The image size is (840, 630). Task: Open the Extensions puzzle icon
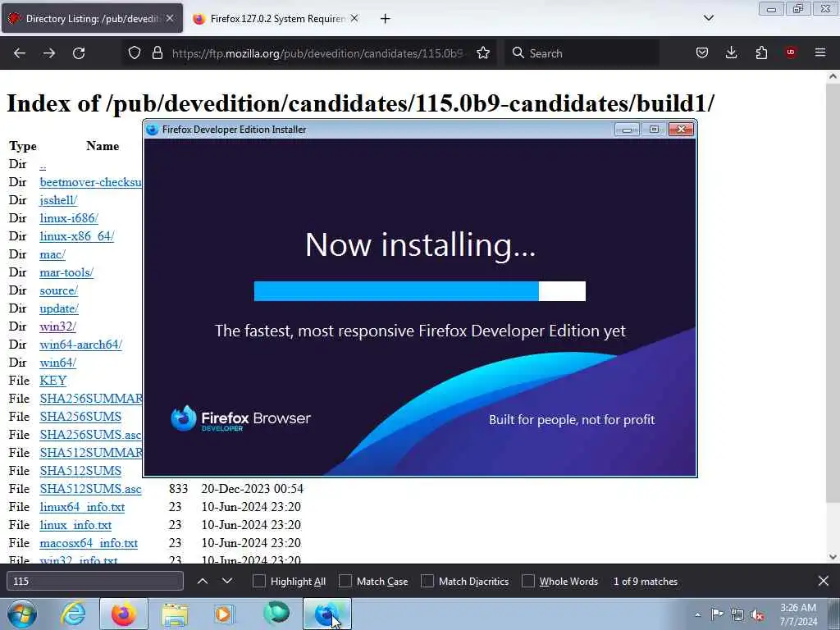pyautogui.click(x=761, y=53)
